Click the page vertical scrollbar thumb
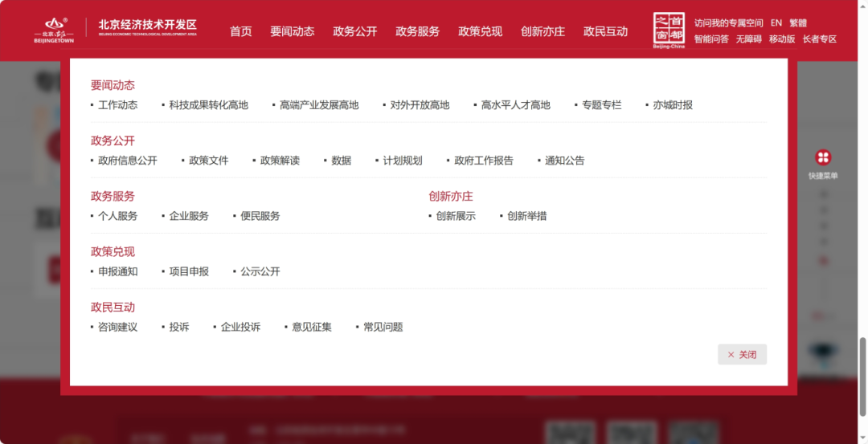This screenshot has height=444, width=868. (x=862, y=377)
